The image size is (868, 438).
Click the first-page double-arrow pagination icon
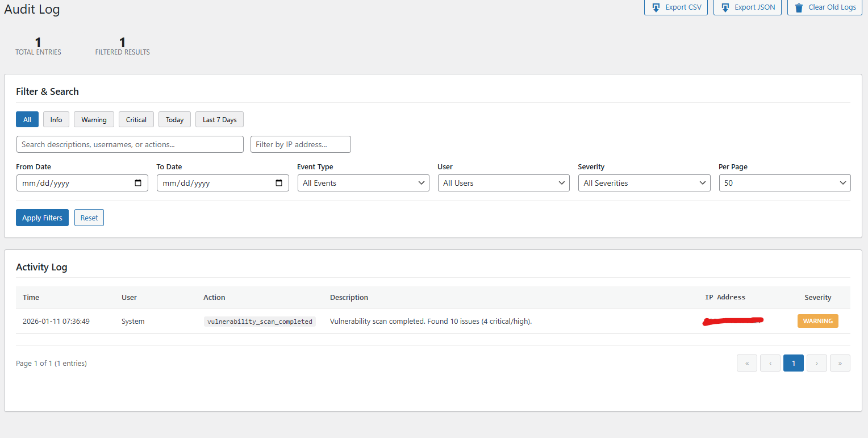point(747,363)
